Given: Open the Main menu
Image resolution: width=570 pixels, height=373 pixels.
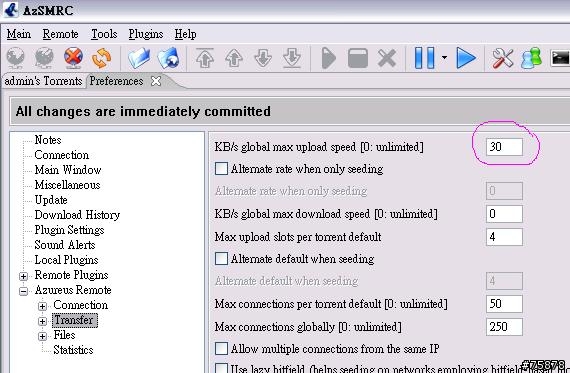Looking at the screenshot, I should pyautogui.click(x=19, y=34).
